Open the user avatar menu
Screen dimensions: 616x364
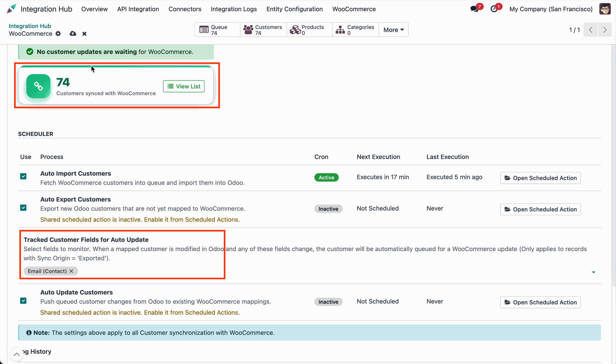tap(605, 9)
